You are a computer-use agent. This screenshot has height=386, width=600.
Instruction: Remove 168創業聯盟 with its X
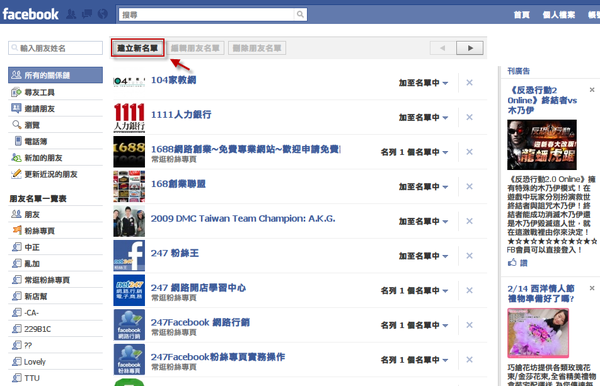(470, 186)
